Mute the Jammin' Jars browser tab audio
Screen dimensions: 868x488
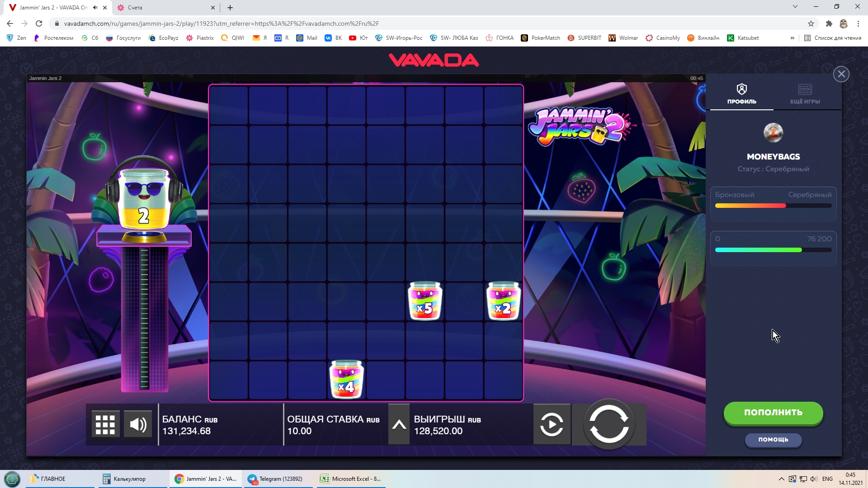point(95,8)
